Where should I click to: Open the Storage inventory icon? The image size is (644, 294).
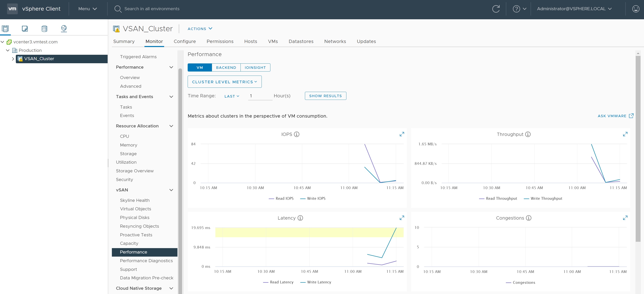pos(44,29)
